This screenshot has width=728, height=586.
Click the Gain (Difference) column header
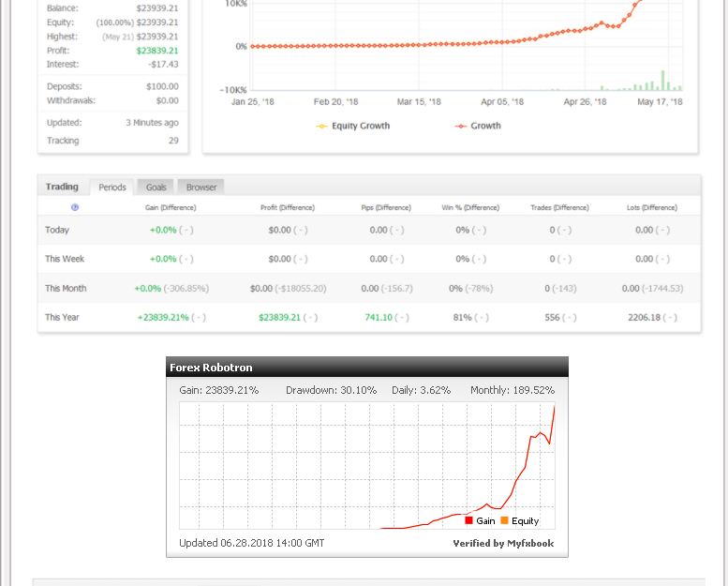point(171,208)
